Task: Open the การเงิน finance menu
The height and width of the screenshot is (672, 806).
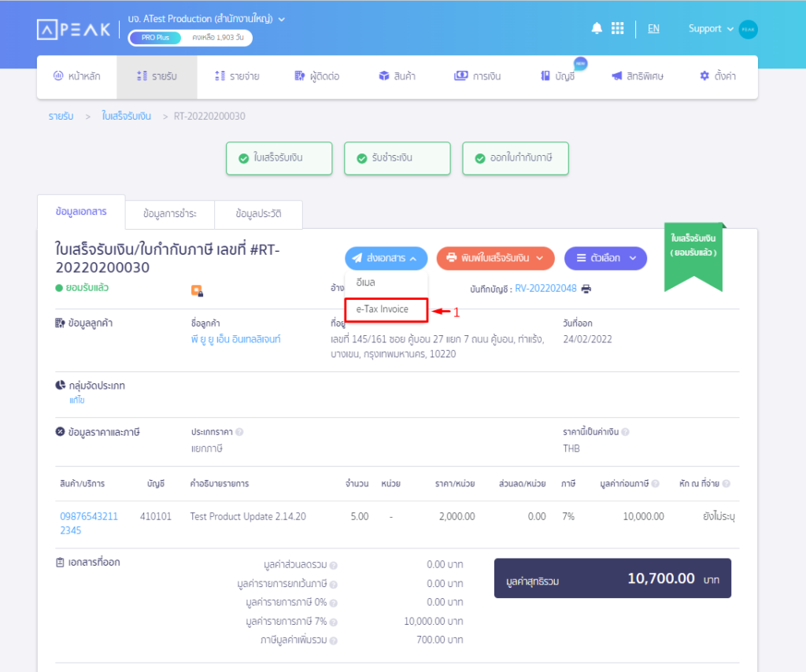Action: pyautogui.click(x=477, y=76)
